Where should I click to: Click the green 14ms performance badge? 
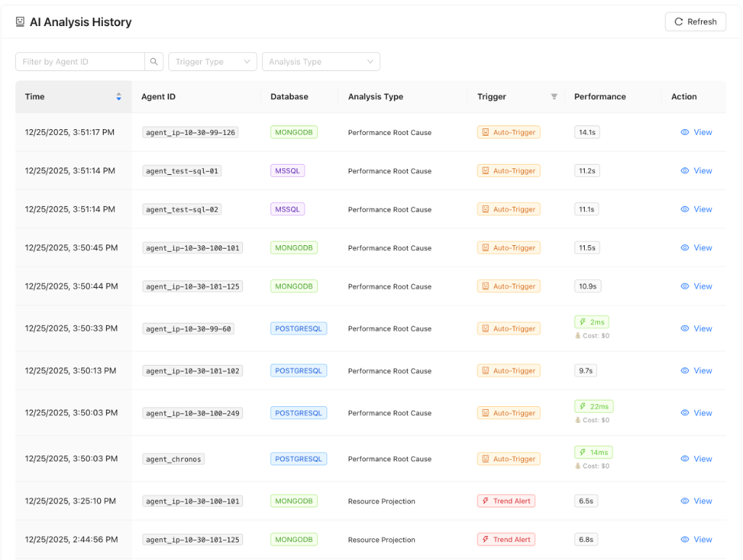pos(593,451)
